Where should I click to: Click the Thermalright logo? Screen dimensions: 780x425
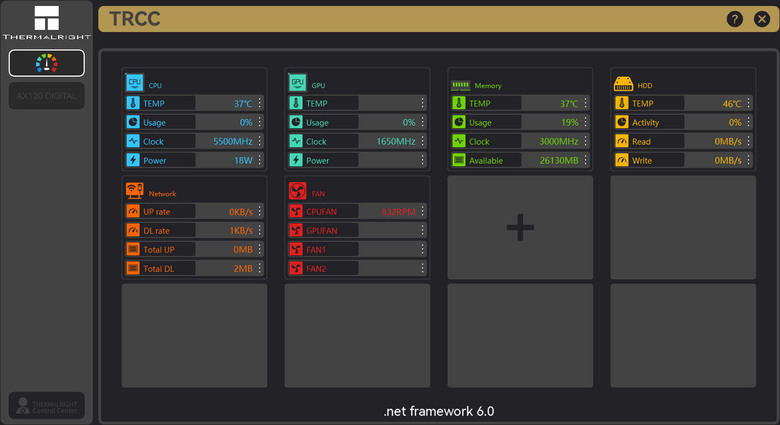[47, 22]
